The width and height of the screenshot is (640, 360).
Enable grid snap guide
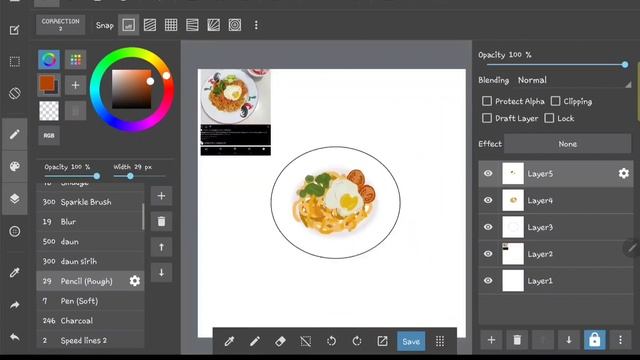[171, 25]
